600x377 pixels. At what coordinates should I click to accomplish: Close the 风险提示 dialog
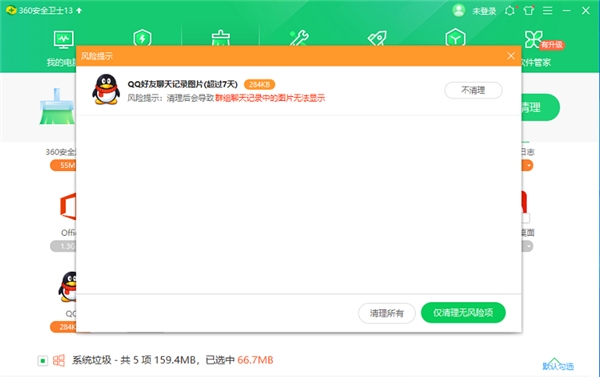[511, 56]
